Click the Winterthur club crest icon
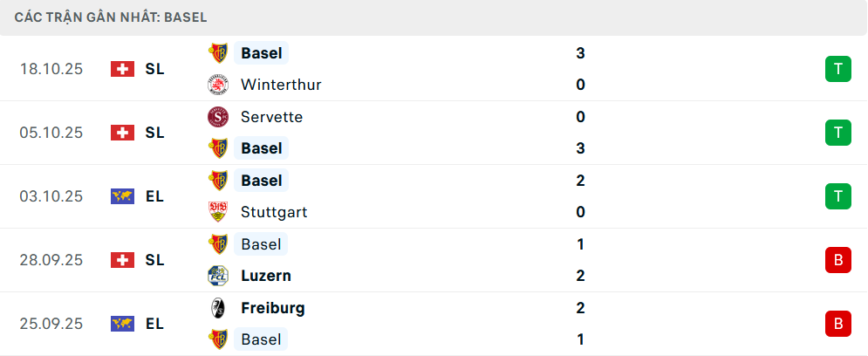868x356 pixels. (217, 85)
